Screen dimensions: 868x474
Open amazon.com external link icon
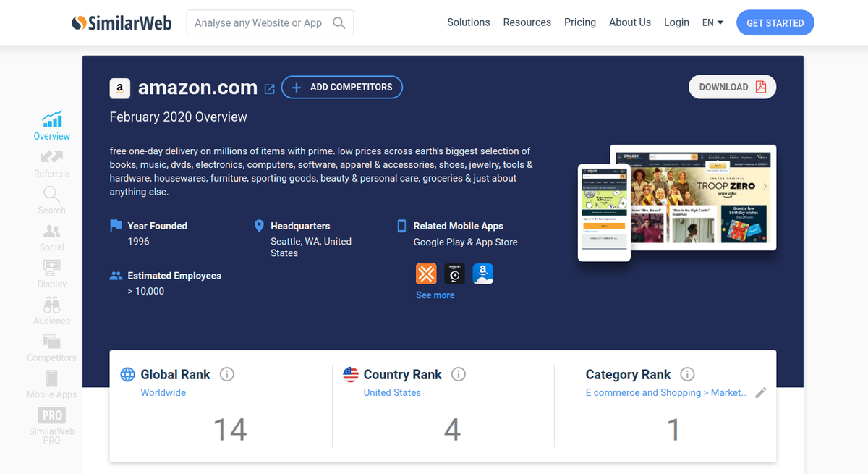pos(270,89)
